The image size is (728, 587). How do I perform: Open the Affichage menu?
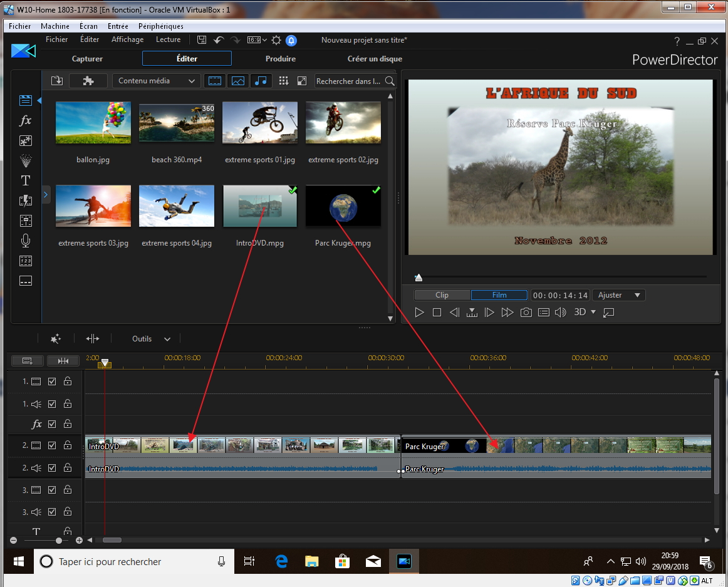(127, 39)
